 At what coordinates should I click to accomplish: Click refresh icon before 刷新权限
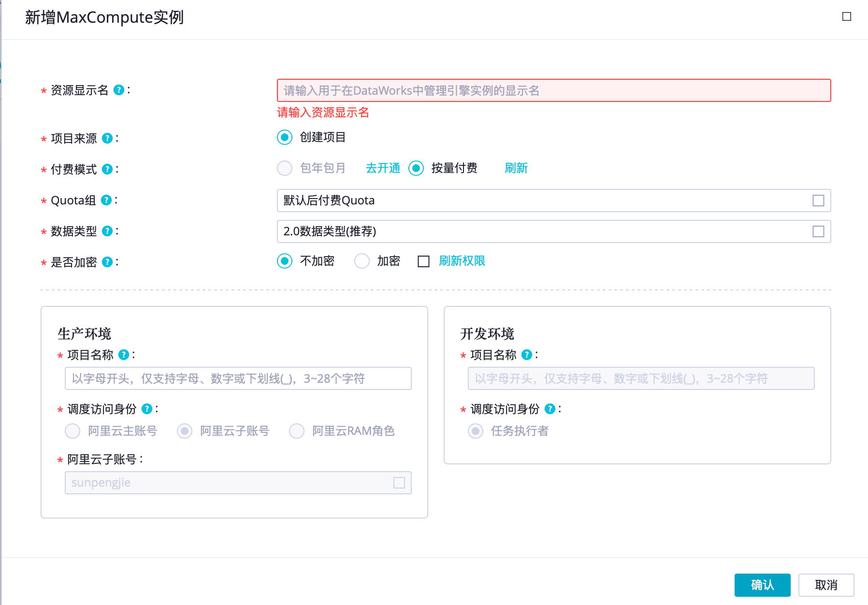pyautogui.click(x=423, y=261)
